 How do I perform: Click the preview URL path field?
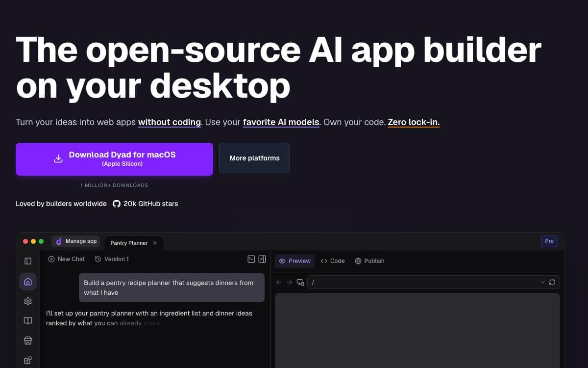(x=434, y=282)
